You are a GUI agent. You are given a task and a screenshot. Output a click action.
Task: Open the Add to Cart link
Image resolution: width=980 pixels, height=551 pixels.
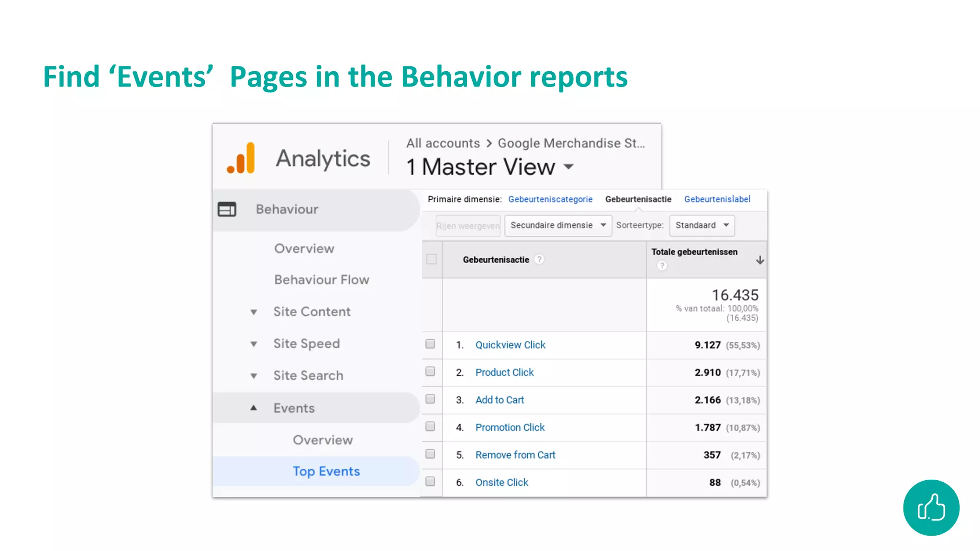[500, 400]
